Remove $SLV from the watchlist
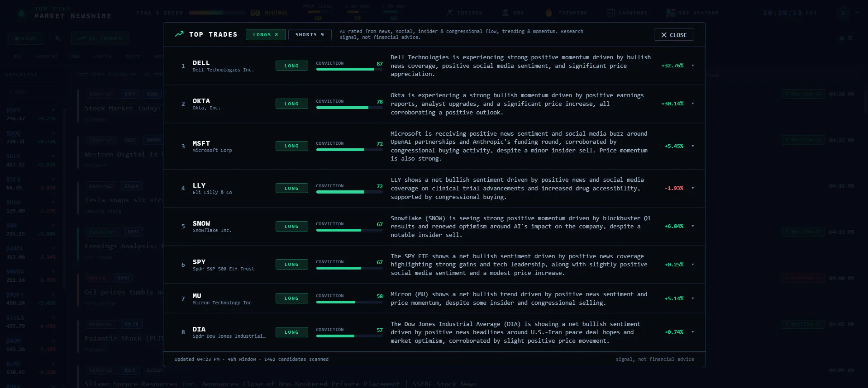The height and width of the screenshot is (388, 868). 53,179
